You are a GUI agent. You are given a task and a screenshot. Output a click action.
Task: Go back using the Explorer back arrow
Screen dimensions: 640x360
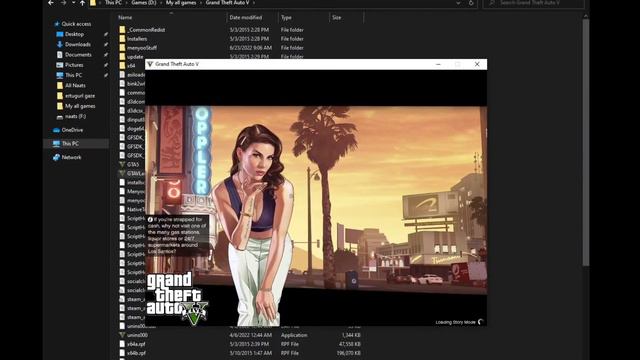51,3
